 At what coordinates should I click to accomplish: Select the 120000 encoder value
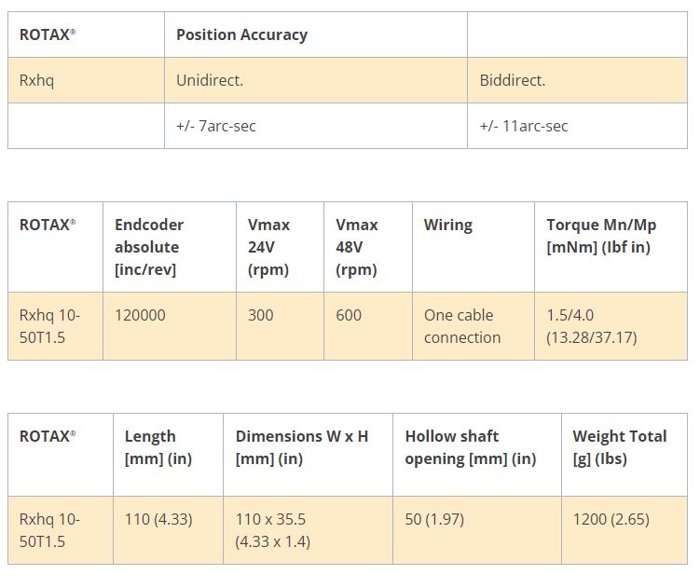pyautogui.click(x=140, y=315)
